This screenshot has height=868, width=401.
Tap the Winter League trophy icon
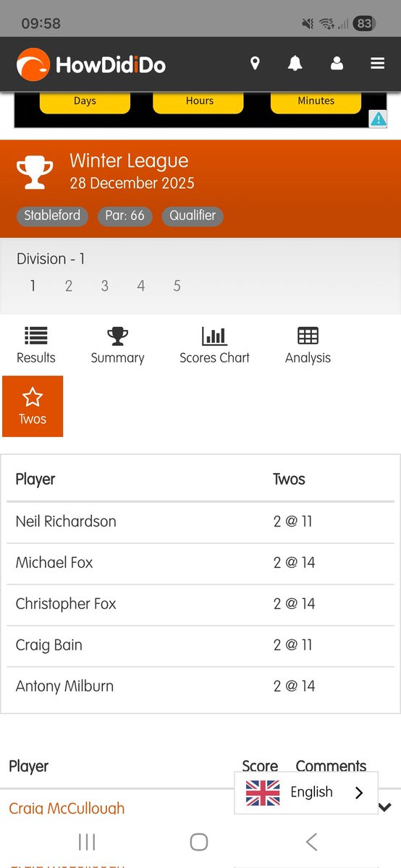(x=35, y=173)
